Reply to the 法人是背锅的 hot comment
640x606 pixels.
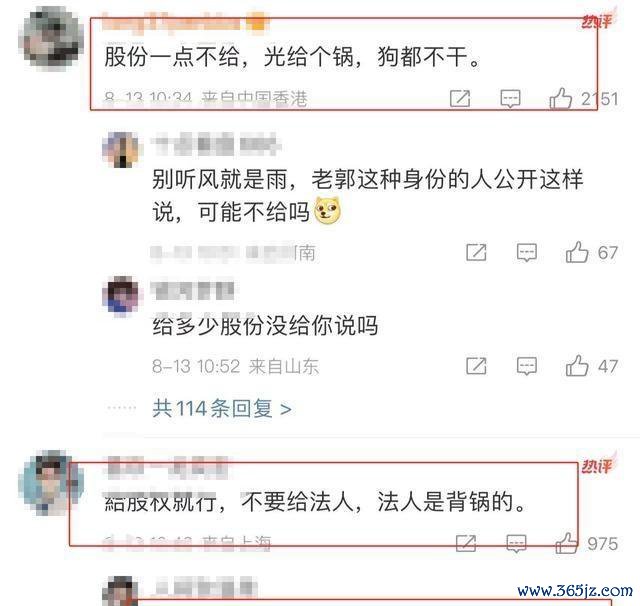[516, 544]
